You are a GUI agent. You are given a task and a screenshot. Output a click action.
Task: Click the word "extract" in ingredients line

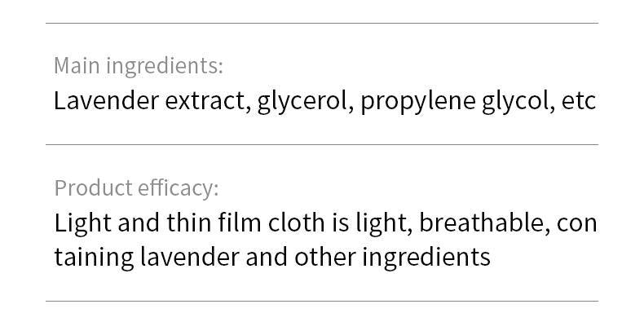pyautogui.click(x=209, y=101)
